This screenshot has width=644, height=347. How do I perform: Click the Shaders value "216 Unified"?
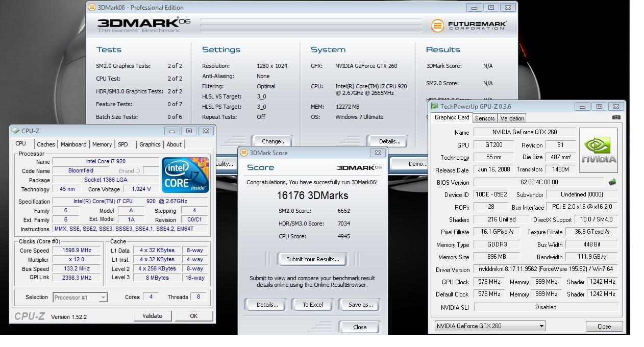tap(502, 219)
